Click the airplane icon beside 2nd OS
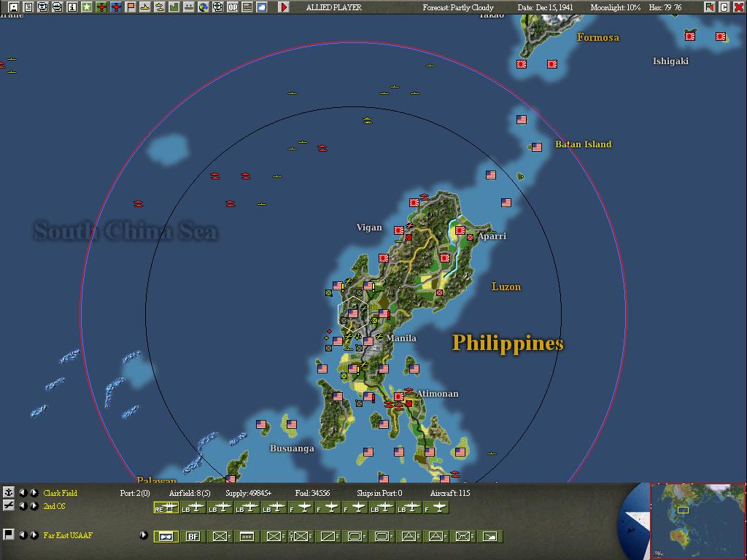The height and width of the screenshot is (560, 747). tap(9, 505)
